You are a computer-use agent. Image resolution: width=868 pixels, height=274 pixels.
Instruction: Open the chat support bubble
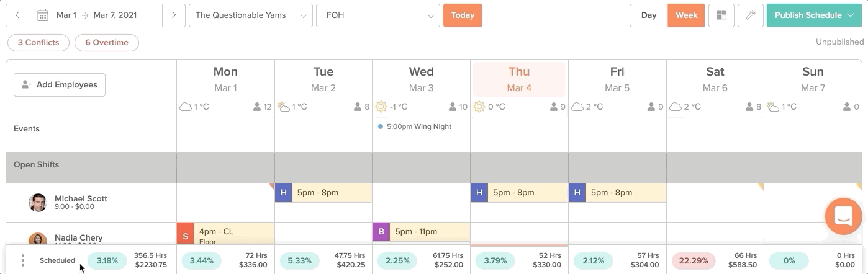(x=843, y=216)
